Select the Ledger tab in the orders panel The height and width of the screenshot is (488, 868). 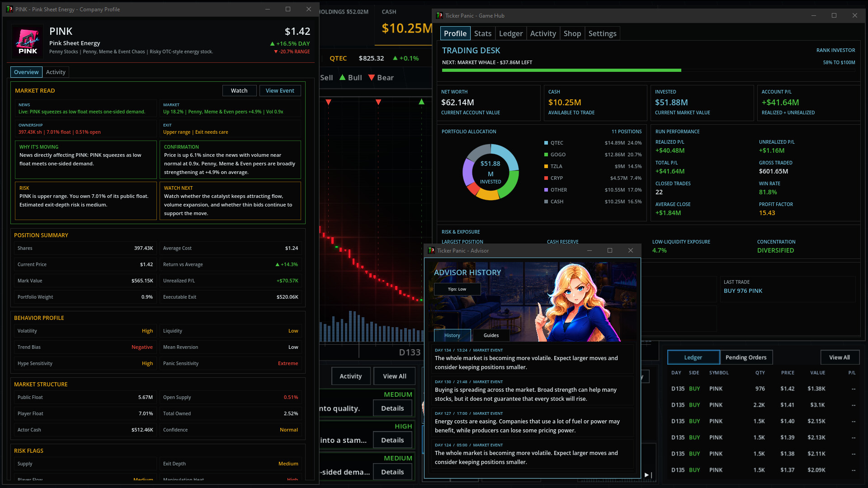[x=693, y=357]
